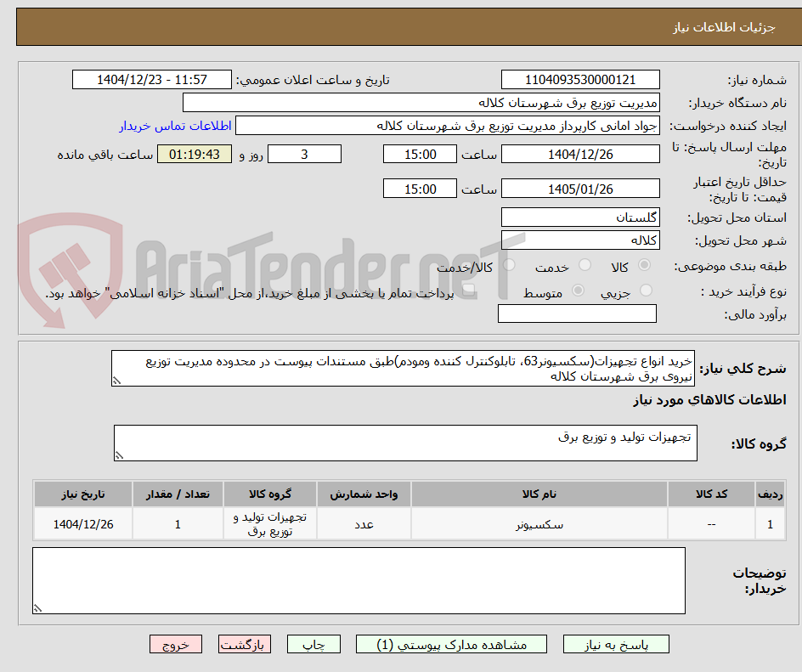Click the response deadline time 15:00 field
The image size is (802, 672).
click(420, 154)
